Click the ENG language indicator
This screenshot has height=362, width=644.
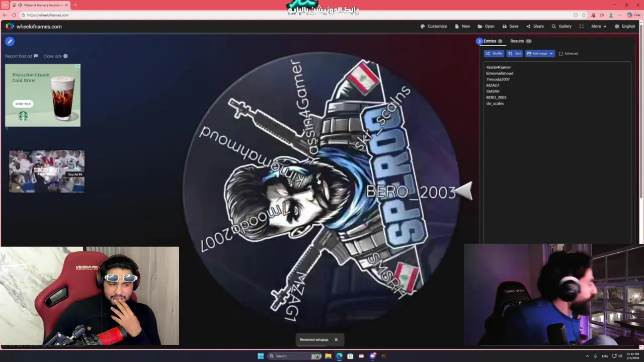pyautogui.click(x=605, y=356)
